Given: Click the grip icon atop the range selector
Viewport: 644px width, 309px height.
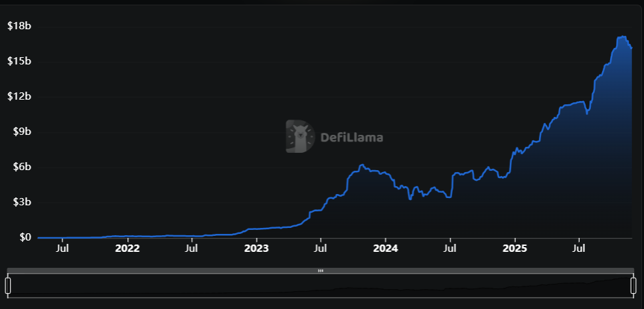Looking at the screenshot, I should [321, 270].
